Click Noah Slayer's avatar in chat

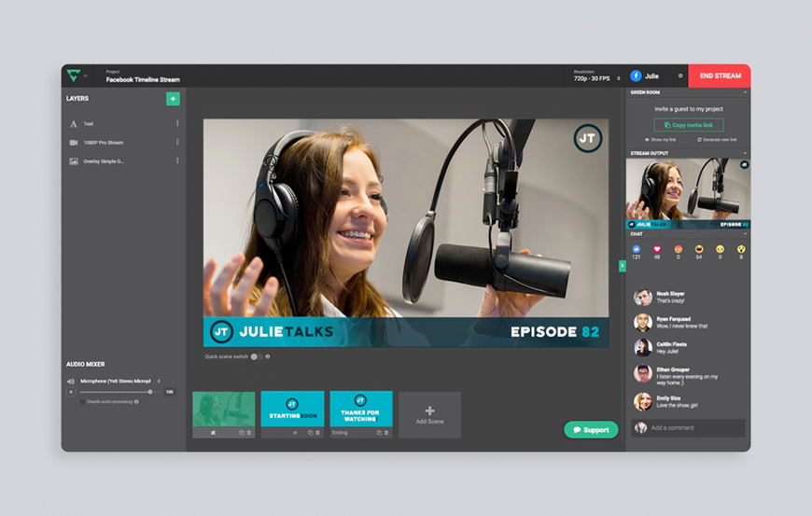[643, 298]
